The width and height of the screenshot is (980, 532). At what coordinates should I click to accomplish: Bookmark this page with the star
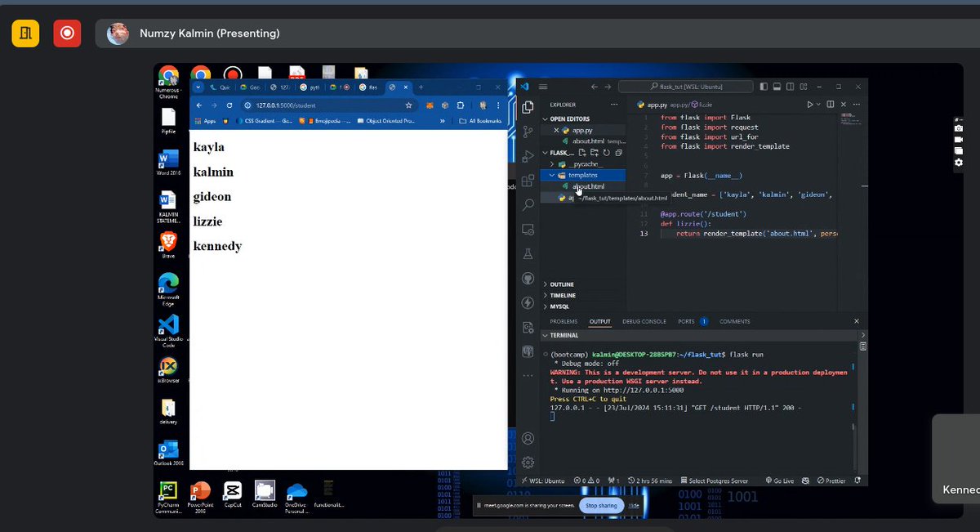408,105
